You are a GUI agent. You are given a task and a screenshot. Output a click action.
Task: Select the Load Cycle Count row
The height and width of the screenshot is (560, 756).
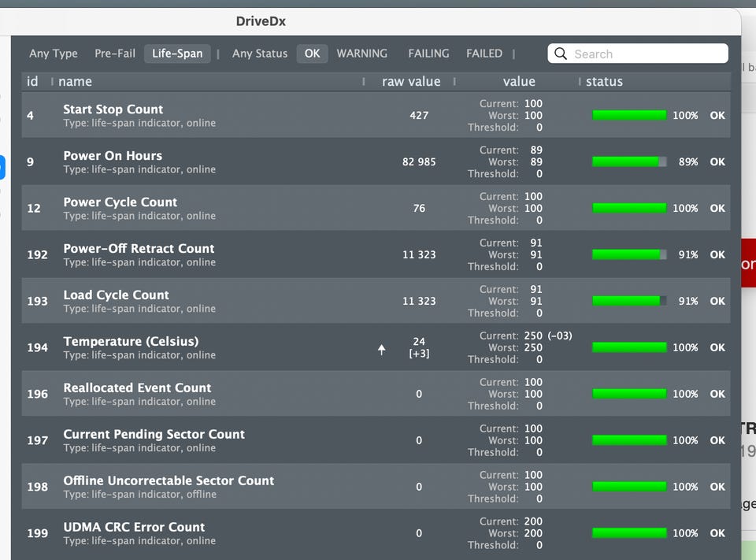376,301
